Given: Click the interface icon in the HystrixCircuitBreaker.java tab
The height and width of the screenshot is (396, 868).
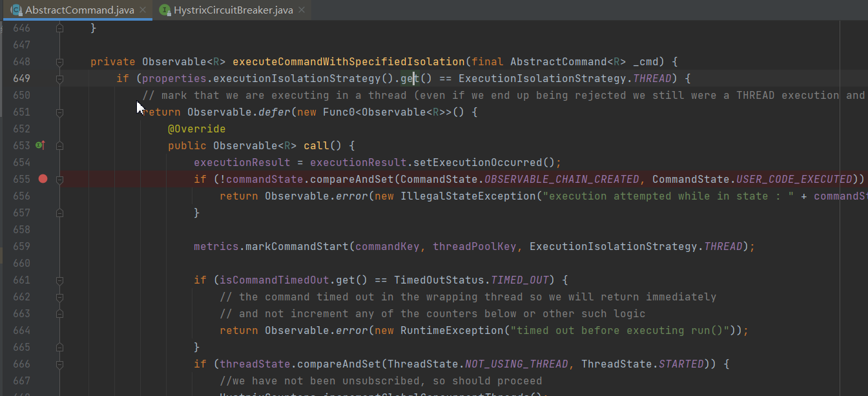Looking at the screenshot, I should click(x=165, y=10).
